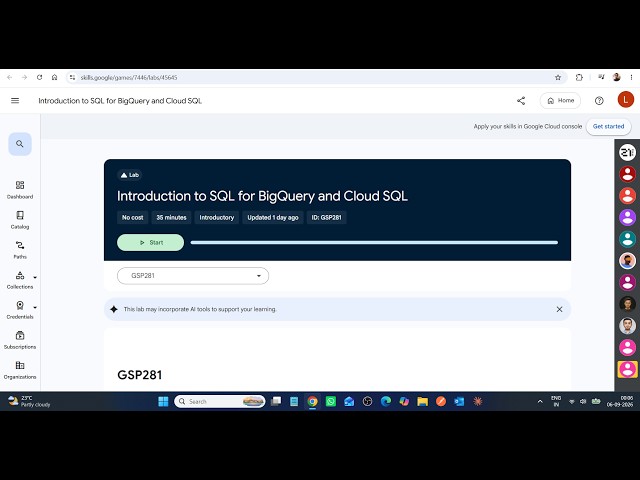Click the '35 minutes' tag
The width and height of the screenshot is (640, 480).
pyautogui.click(x=171, y=218)
